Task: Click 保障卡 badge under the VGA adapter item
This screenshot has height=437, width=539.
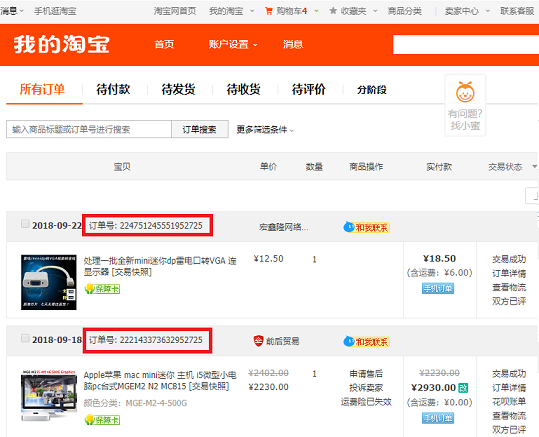Action: pos(102,289)
